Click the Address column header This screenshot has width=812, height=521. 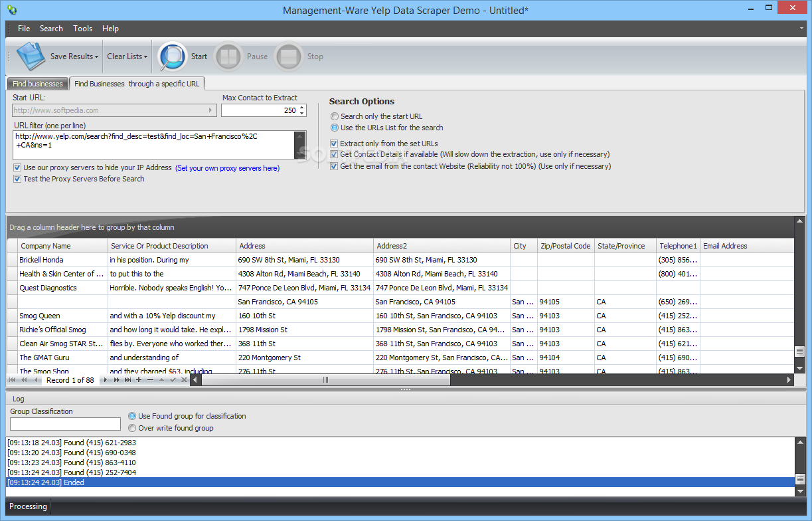(x=305, y=246)
